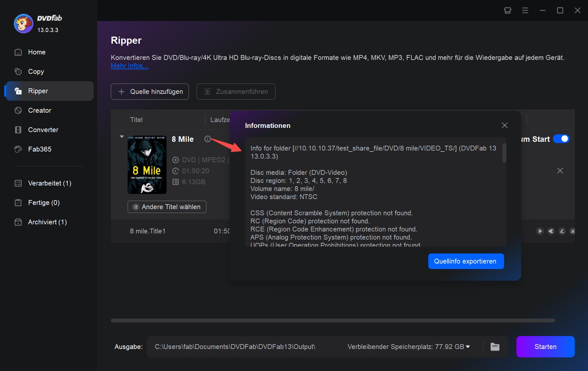Go to the Home section
The image size is (588, 371).
49,52
